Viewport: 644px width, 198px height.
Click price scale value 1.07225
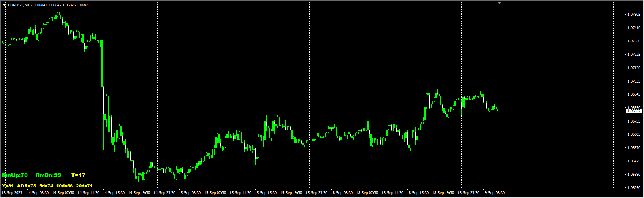[x=634, y=55]
